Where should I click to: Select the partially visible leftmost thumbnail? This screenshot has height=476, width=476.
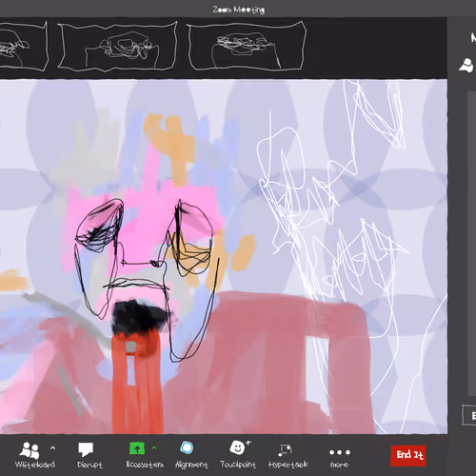tap(23, 46)
